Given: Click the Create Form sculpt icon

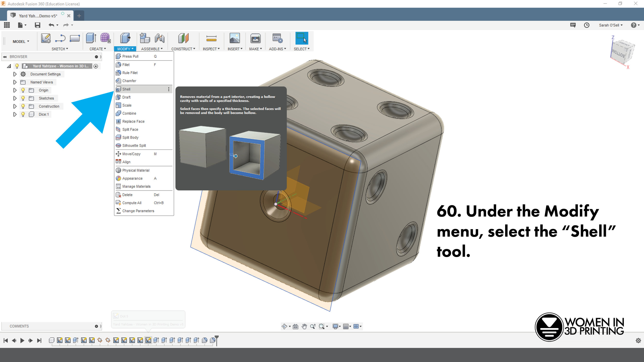Looking at the screenshot, I should click(105, 38).
